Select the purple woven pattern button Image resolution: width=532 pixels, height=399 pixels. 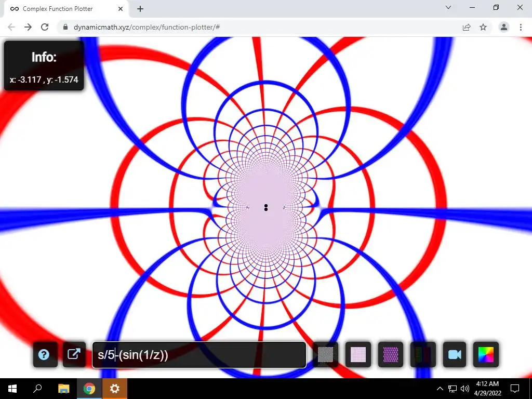pyautogui.click(x=391, y=354)
